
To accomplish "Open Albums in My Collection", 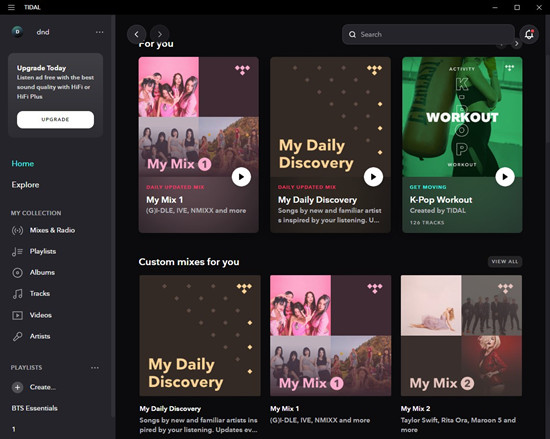I will click(x=42, y=272).
